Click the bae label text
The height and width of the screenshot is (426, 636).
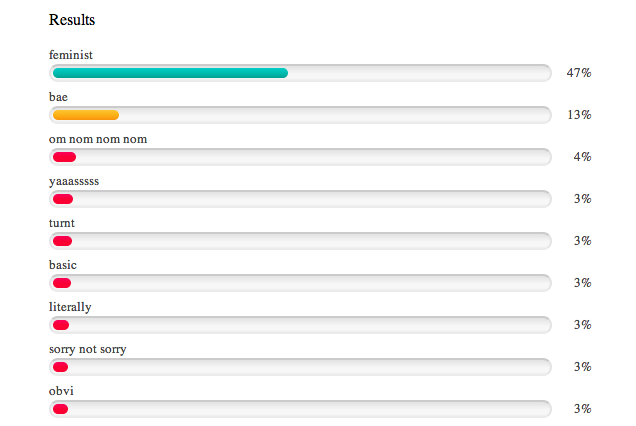[x=58, y=97]
